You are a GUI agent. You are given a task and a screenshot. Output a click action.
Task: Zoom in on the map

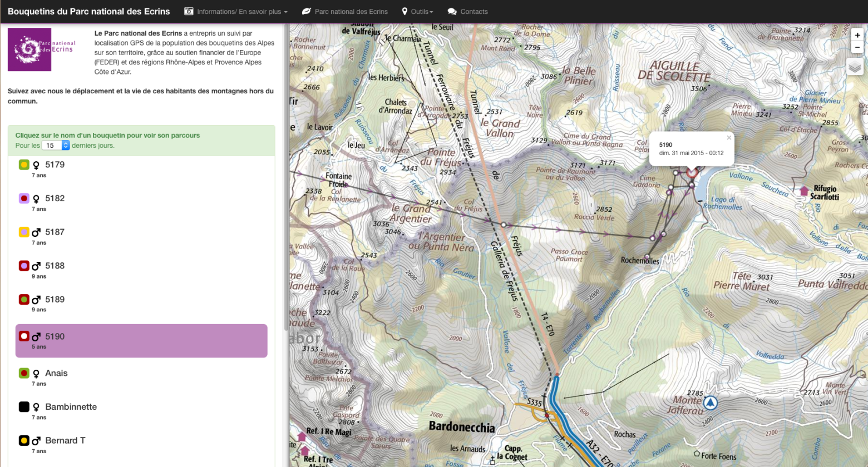[857, 35]
